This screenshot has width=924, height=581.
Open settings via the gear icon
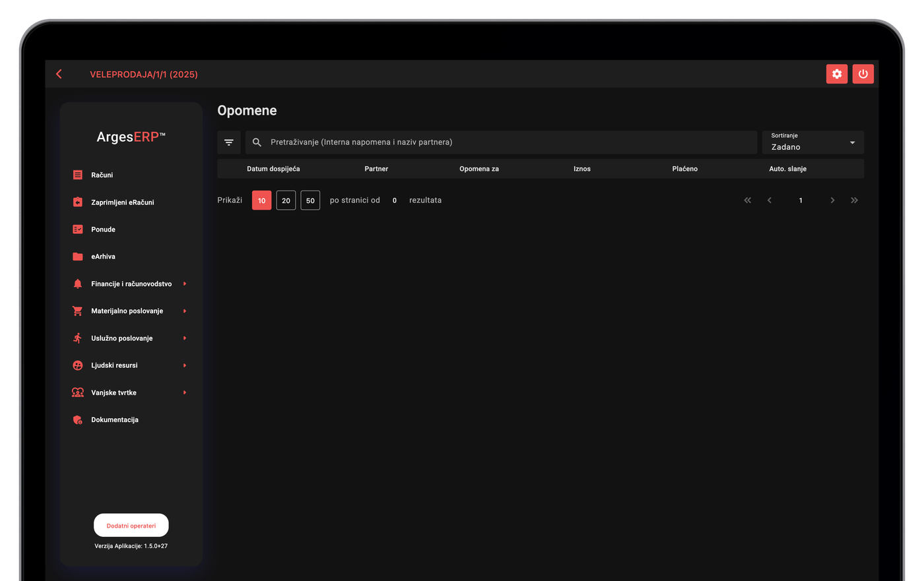click(x=837, y=74)
